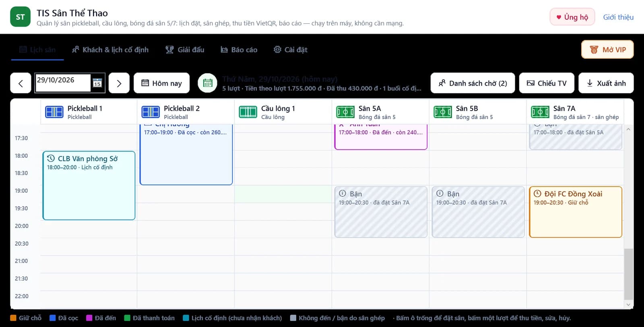Click the Sân 5B football field icon
The image size is (644, 327).
coord(443,112)
